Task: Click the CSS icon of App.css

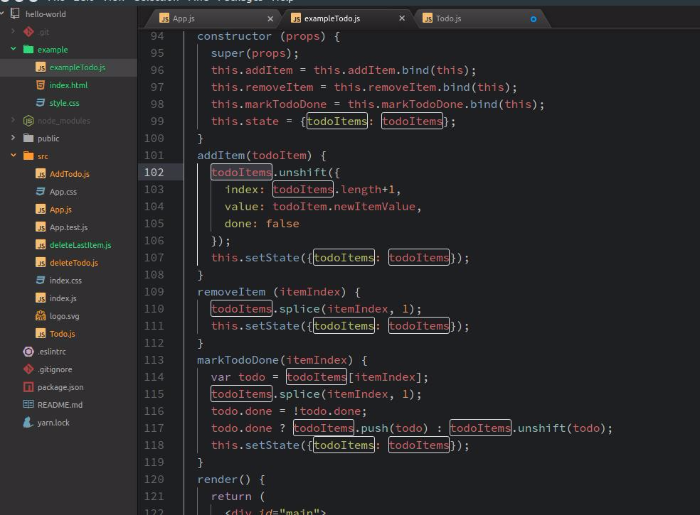Action: coord(41,191)
